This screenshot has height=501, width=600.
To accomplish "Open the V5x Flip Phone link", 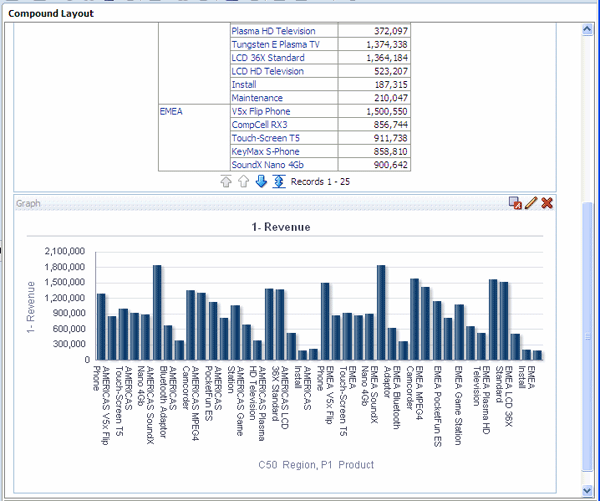I will [261, 111].
